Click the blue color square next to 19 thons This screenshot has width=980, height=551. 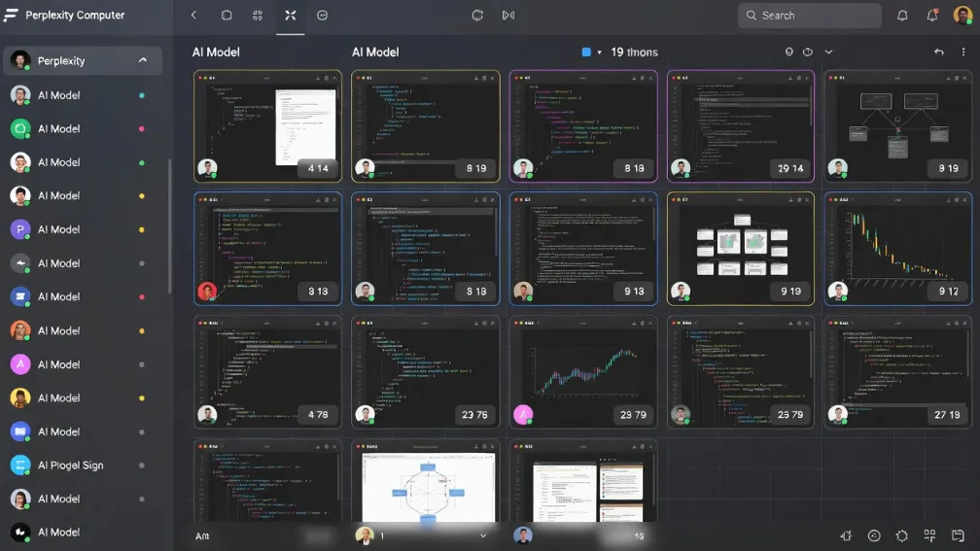[x=586, y=52]
